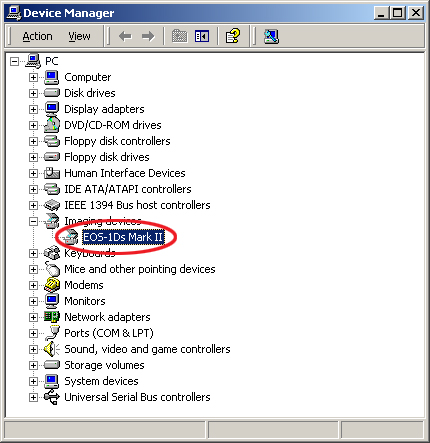
Task: Click the Help question mark toolbar icon
Action: pyautogui.click(x=233, y=36)
